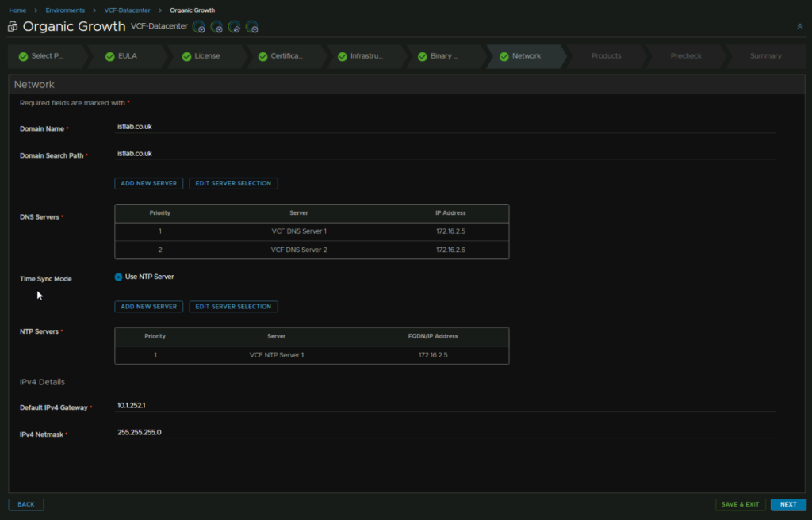812x520 pixels.
Task: Click the Organic Growth breadcrumb text
Action: [x=192, y=10]
